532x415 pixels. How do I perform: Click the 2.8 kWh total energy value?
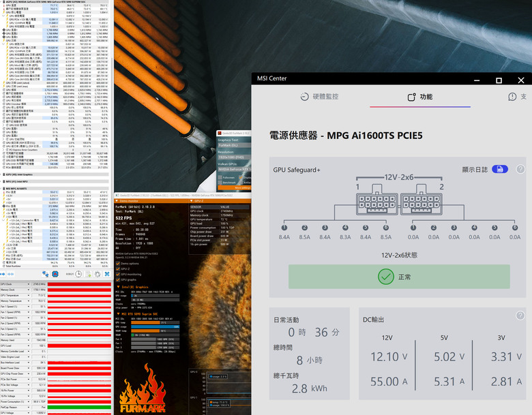[x=310, y=388]
